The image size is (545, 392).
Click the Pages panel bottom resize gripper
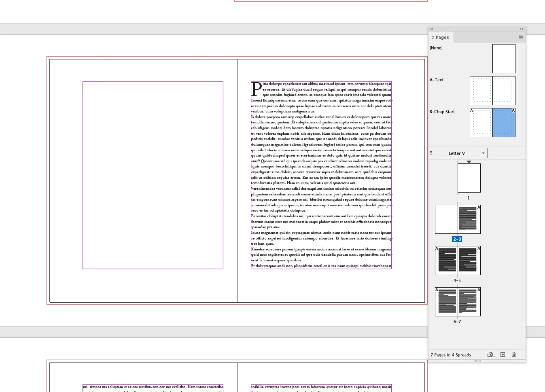pyautogui.click(x=477, y=361)
